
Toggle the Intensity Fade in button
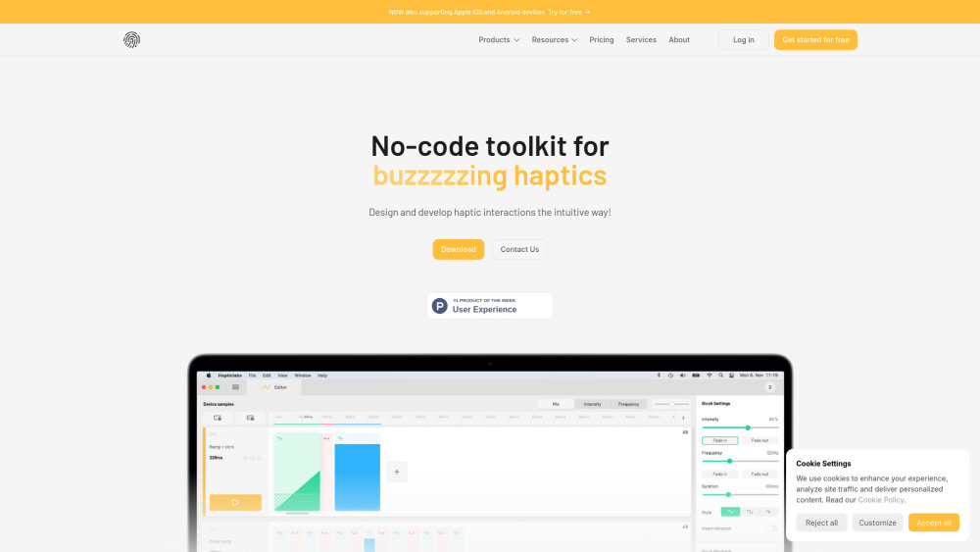coord(720,440)
